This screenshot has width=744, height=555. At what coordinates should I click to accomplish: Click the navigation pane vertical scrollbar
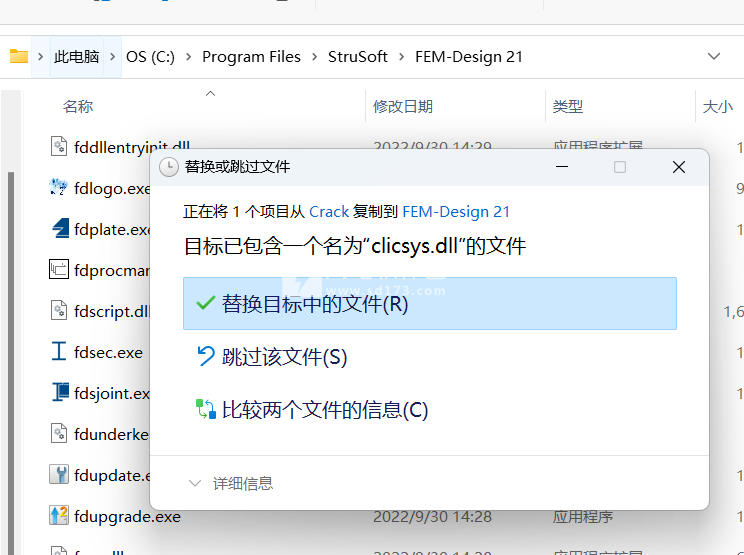tap(10, 363)
